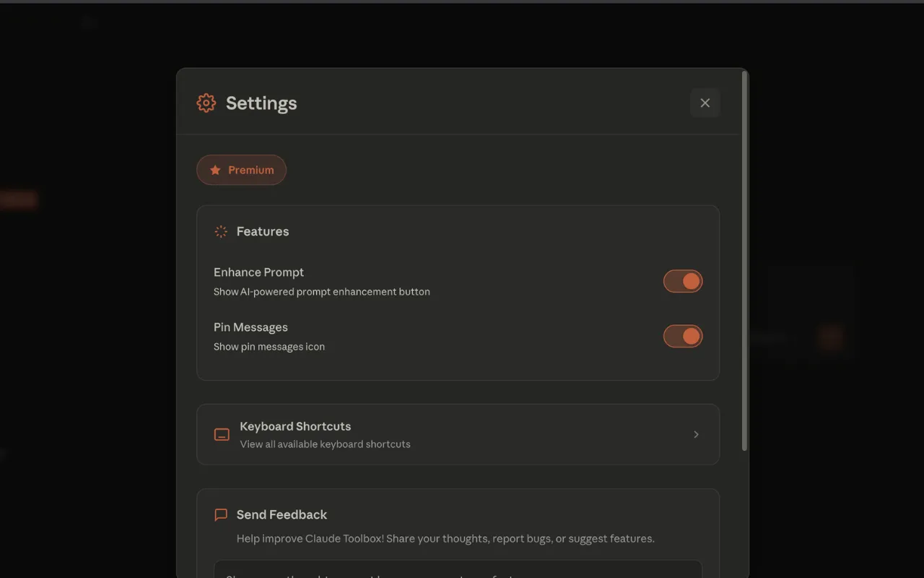Click "View all available keyboard shortcuts" text

click(x=325, y=444)
